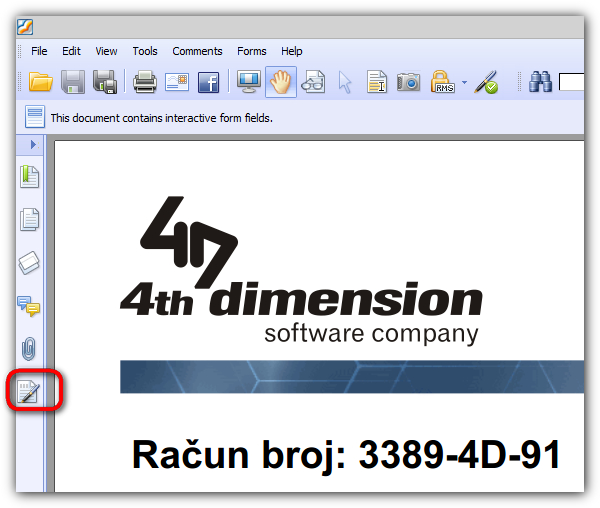
Task: Click the Full screen monitor icon
Action: (249, 82)
